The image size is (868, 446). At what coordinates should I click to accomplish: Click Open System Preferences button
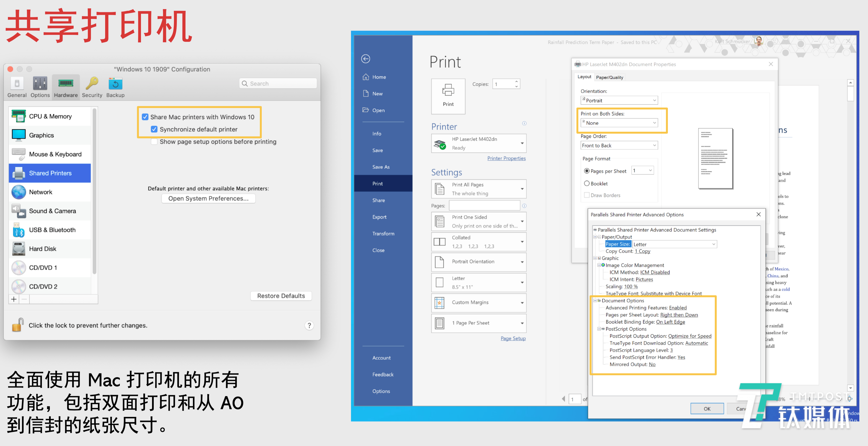208,198
